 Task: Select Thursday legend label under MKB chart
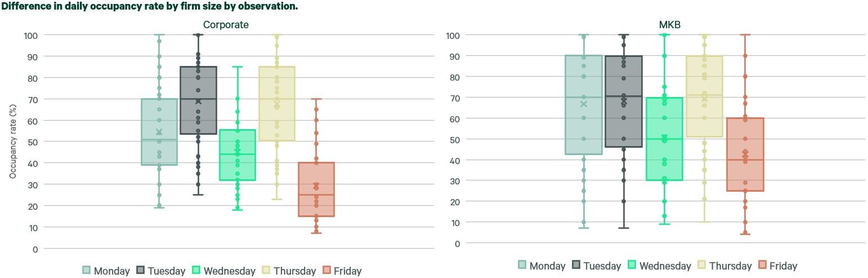[x=730, y=266]
